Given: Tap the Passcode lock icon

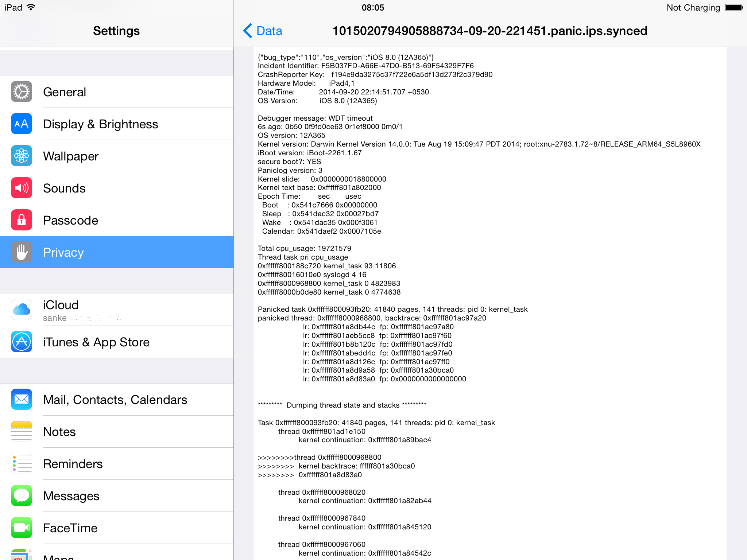Looking at the screenshot, I should (22, 220).
